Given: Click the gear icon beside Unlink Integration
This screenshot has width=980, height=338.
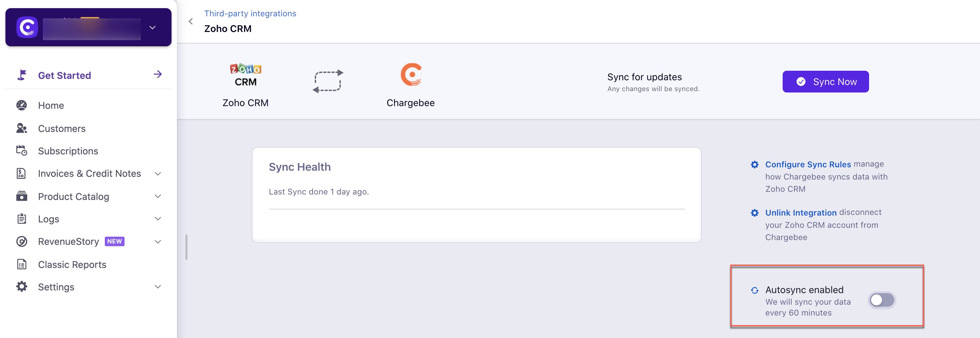Looking at the screenshot, I should pos(755,213).
